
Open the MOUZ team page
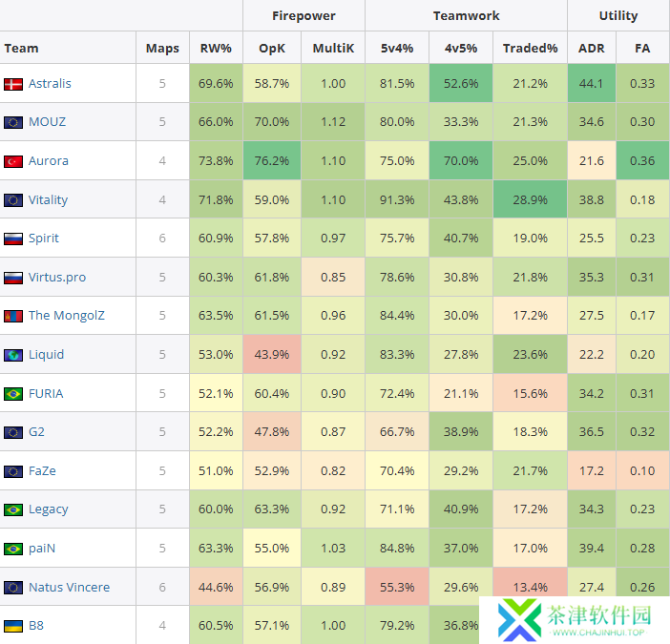click(47, 122)
